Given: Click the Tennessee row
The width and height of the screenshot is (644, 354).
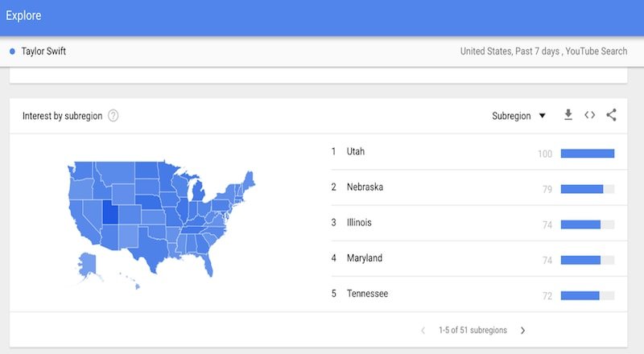Looking at the screenshot, I should click(367, 294).
